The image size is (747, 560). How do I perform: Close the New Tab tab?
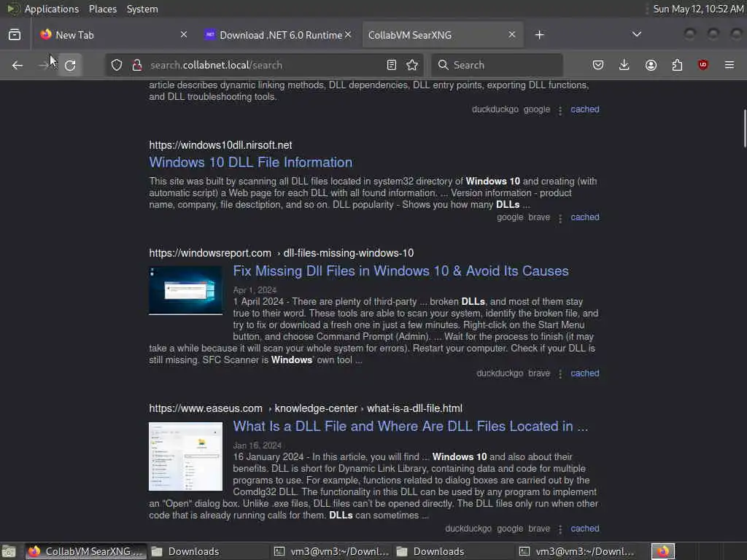coord(184,35)
